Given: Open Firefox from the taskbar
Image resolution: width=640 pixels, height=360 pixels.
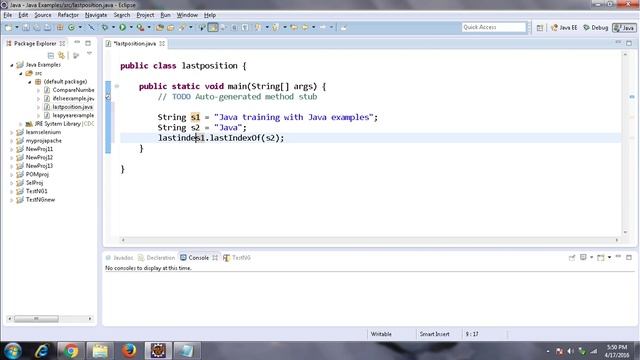Looking at the screenshot, I should [129, 351].
